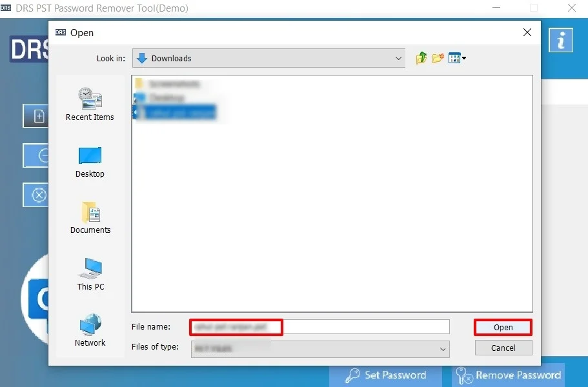
Task: Expand the Look in dropdown
Action: 398,57
